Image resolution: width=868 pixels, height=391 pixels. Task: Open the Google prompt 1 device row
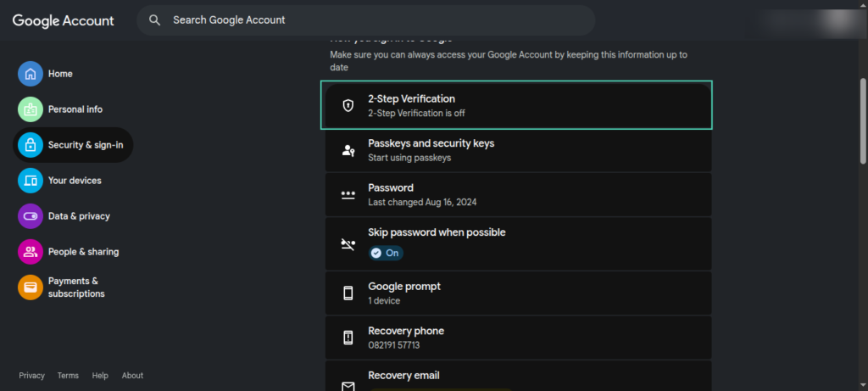click(x=517, y=293)
